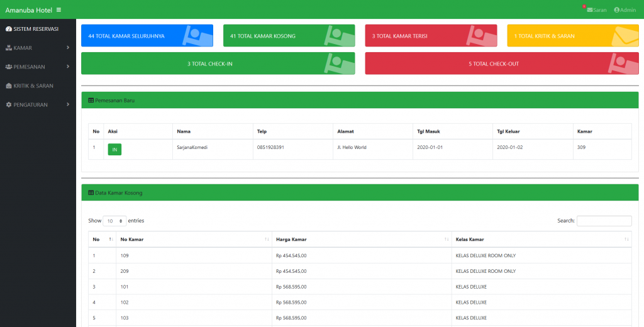
Task: Select room number 103 cell
Action: 194,318
